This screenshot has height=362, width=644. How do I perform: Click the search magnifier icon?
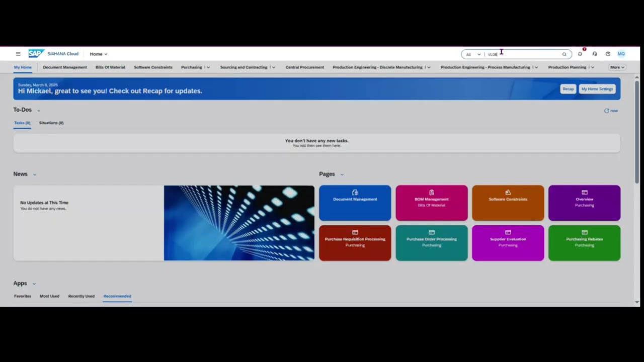564,54
